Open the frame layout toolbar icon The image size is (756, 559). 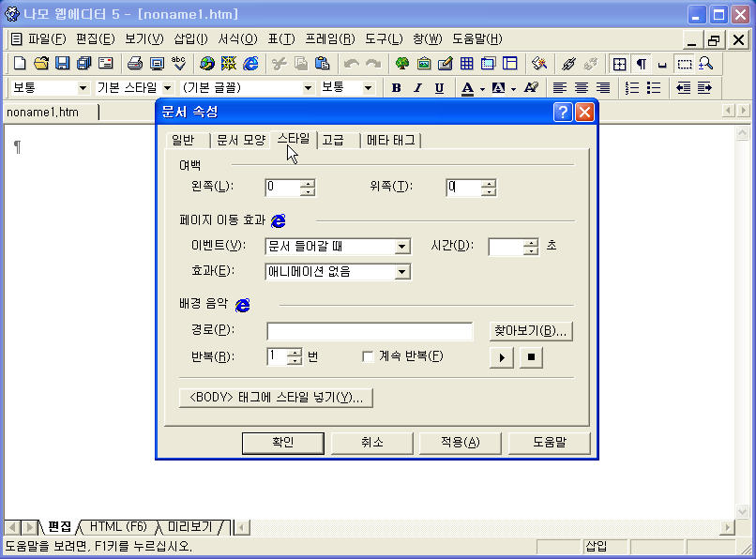509,63
